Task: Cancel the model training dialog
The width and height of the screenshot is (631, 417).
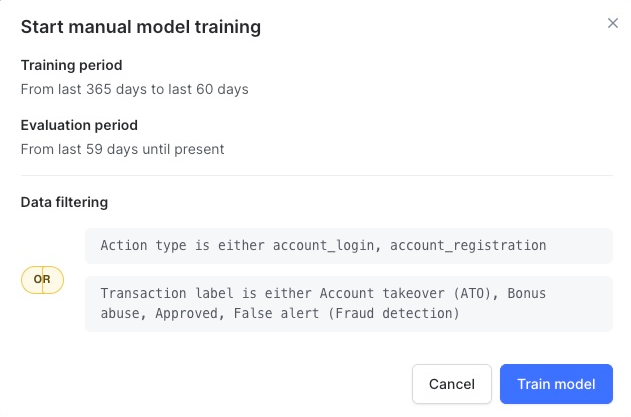Action: click(x=452, y=384)
